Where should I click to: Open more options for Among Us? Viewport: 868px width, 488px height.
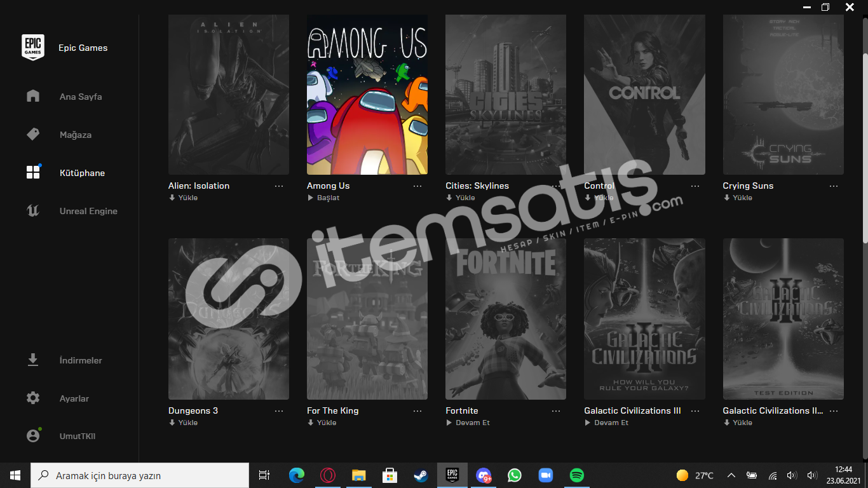pos(417,186)
